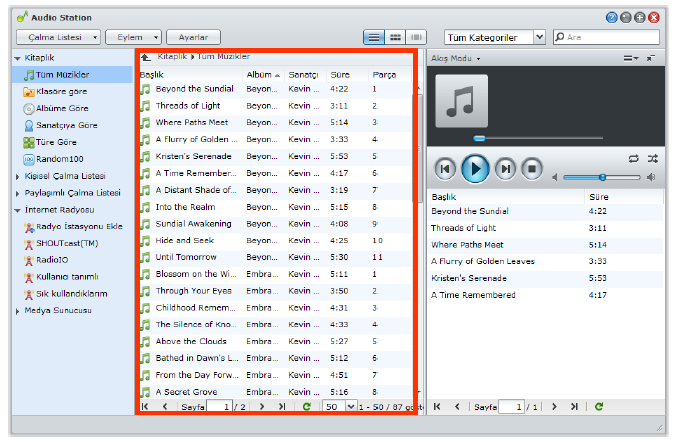Toggle shuffle playback icon
The image size is (676, 442).
652,158
